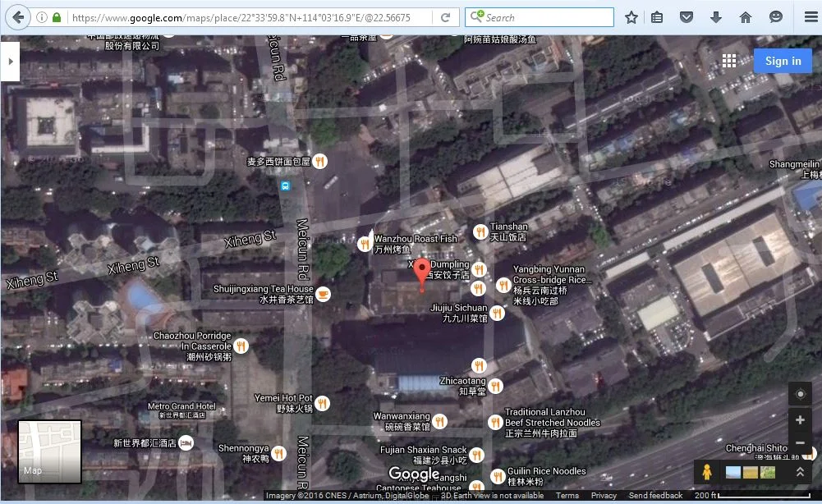Select Wanwanxiang restaurant marker icon

(x=440, y=421)
